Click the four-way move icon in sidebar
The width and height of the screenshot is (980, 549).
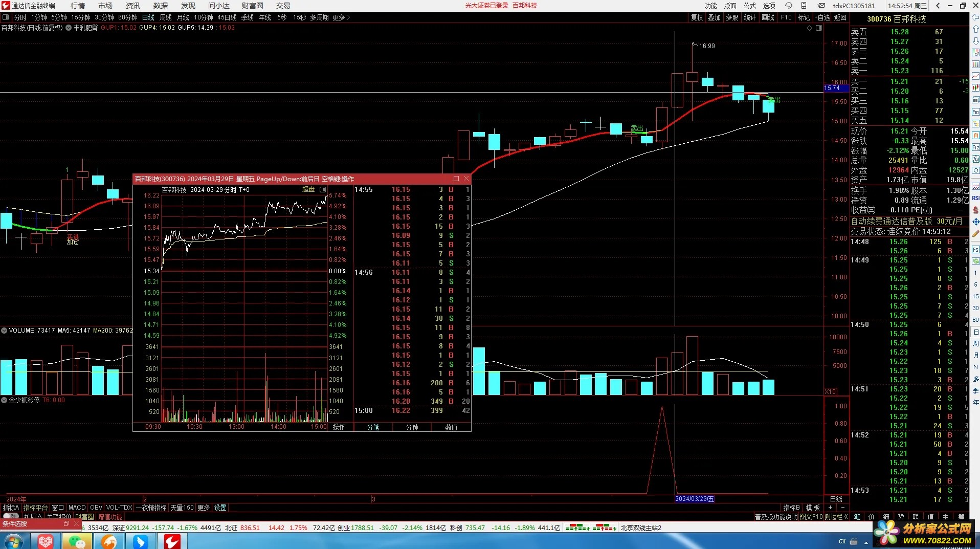(x=975, y=222)
